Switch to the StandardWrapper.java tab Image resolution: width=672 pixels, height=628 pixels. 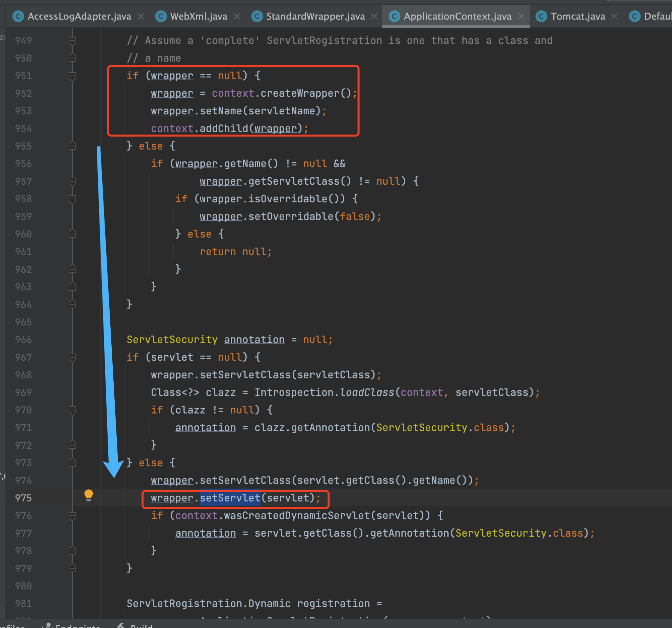[315, 16]
